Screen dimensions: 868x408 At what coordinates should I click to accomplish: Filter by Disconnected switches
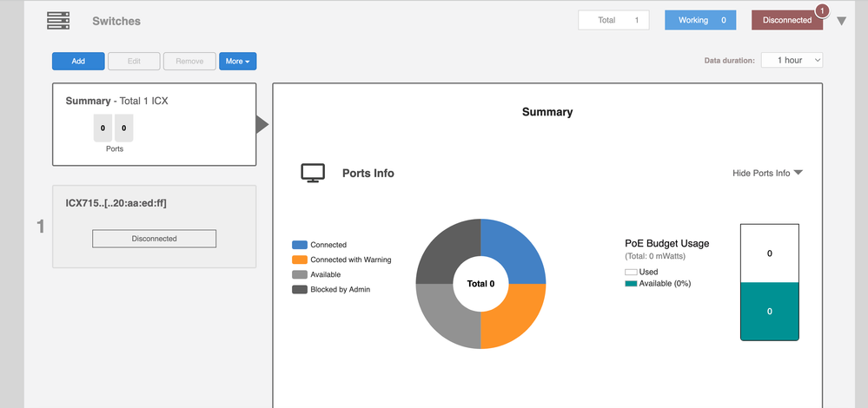coord(786,20)
